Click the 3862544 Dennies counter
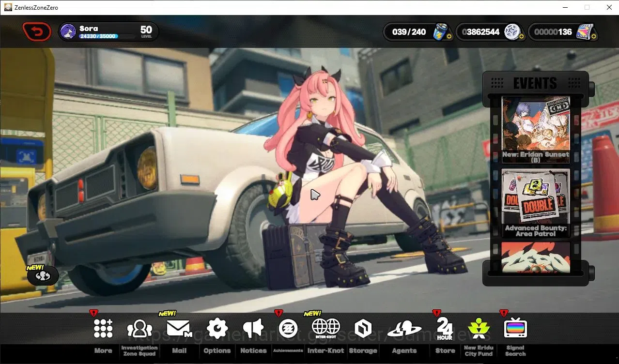The height and width of the screenshot is (364, 619). (480, 32)
